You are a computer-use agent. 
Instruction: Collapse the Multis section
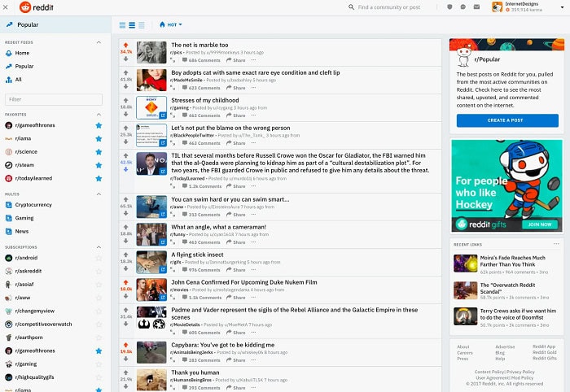point(99,194)
